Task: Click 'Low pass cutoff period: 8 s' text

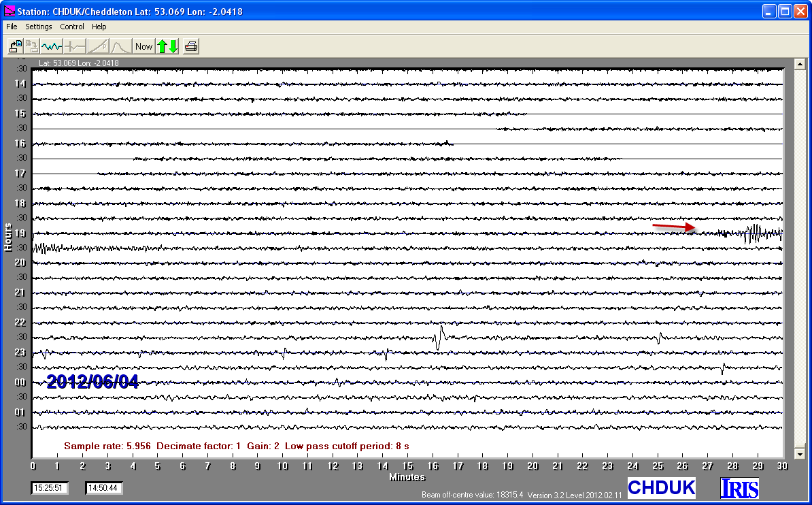Action: (x=347, y=446)
